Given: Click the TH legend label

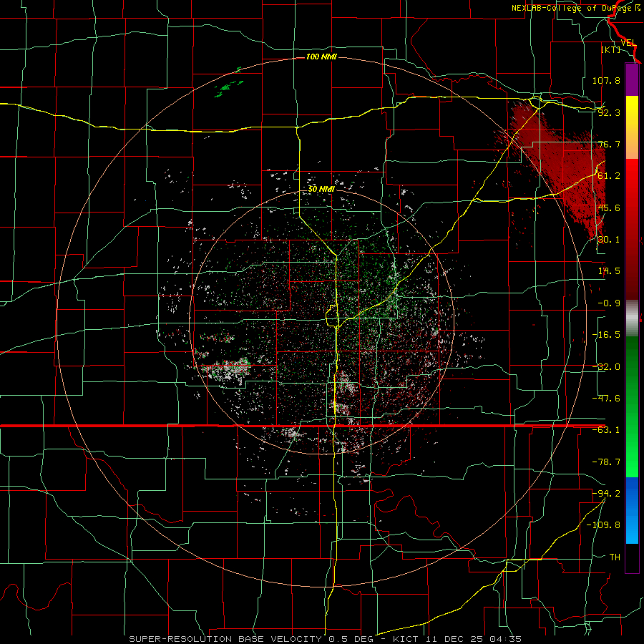Looking at the screenshot, I should point(615,557).
